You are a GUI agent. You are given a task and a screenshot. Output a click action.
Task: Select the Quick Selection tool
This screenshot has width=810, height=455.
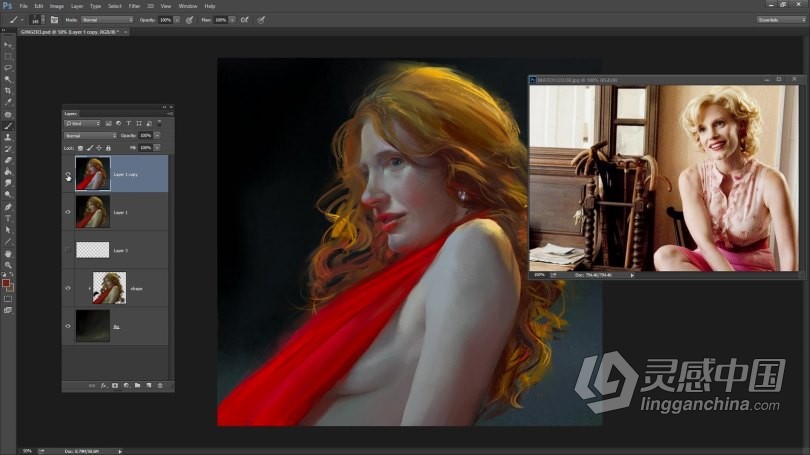pos(8,79)
